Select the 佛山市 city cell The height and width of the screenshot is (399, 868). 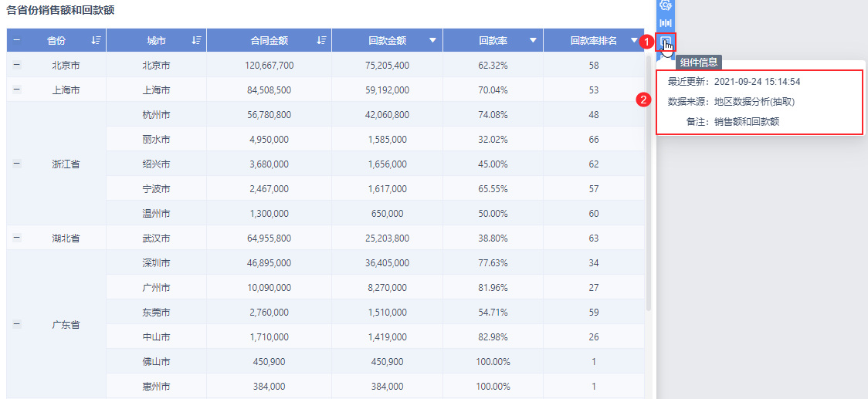click(156, 361)
